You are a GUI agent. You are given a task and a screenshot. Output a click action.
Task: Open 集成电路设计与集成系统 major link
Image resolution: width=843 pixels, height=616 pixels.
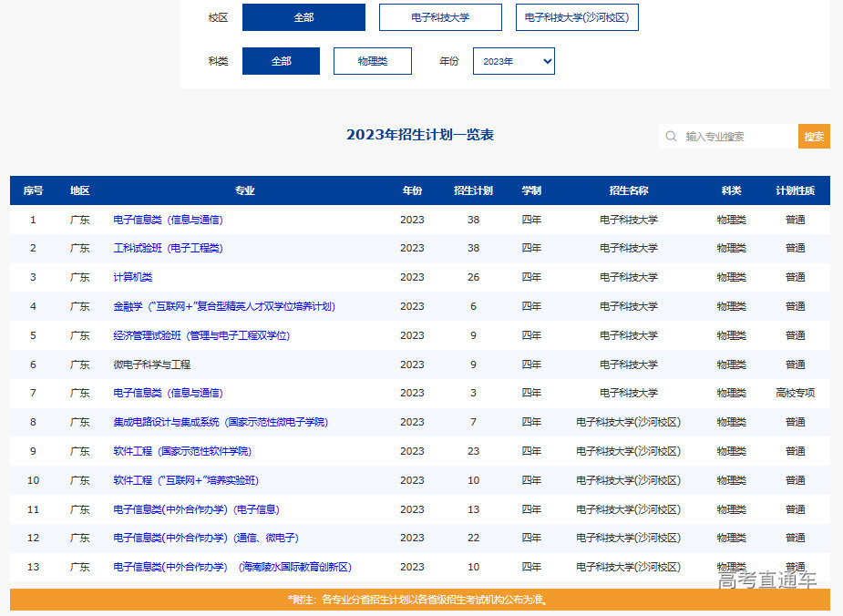221,422
